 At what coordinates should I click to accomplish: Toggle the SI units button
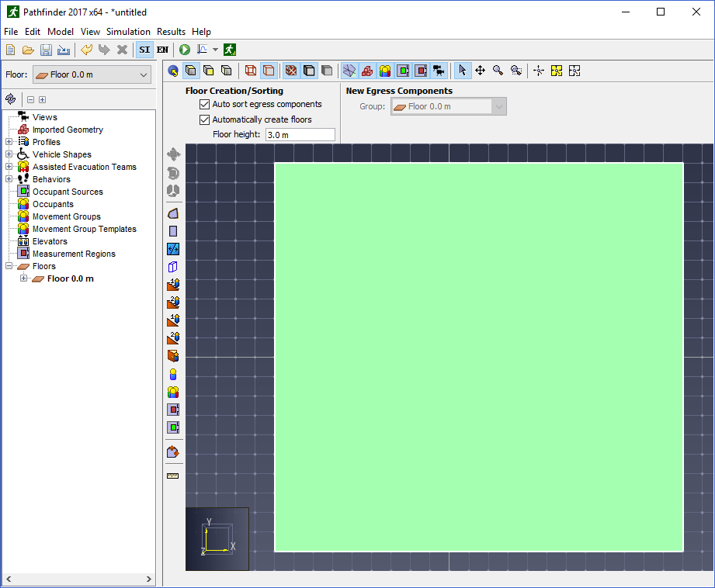[x=144, y=50]
